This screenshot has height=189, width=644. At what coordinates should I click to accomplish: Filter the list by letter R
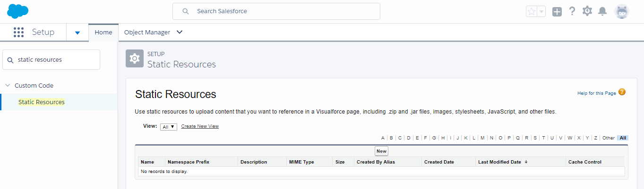pyautogui.click(x=526, y=138)
